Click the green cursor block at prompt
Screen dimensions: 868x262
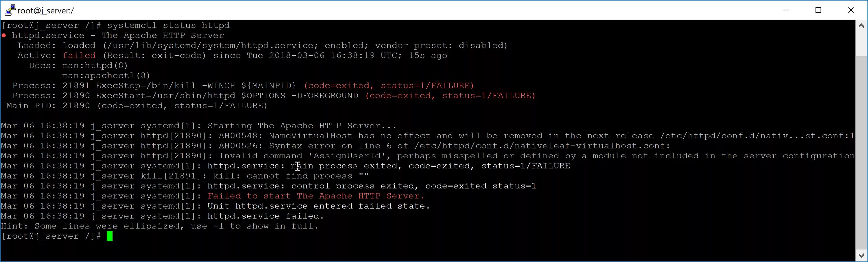[x=110, y=236]
